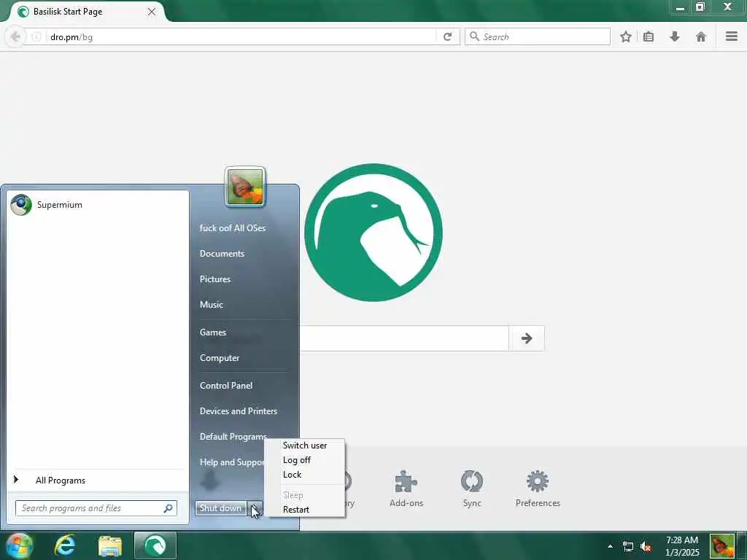The image size is (747, 560).
Task: Show bookmarks list icon
Action: pyautogui.click(x=649, y=36)
